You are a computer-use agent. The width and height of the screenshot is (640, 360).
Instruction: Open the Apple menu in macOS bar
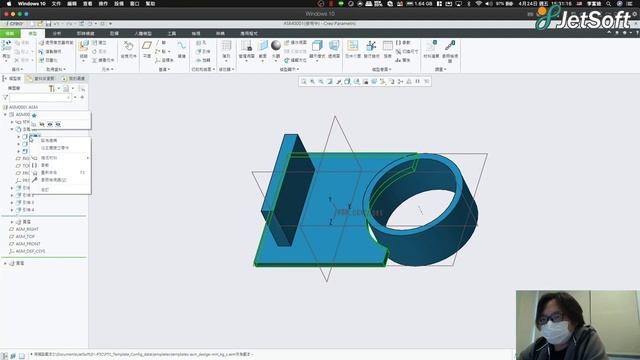[x=9, y=4]
